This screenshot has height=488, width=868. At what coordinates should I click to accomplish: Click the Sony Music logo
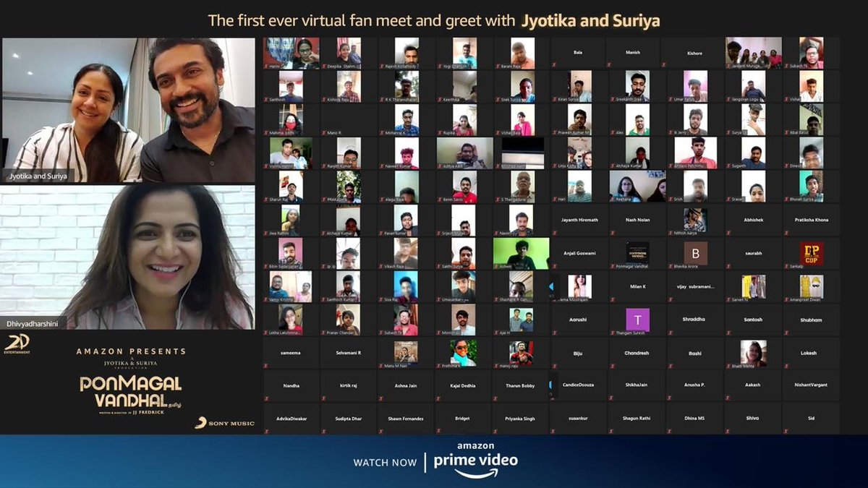click(224, 423)
